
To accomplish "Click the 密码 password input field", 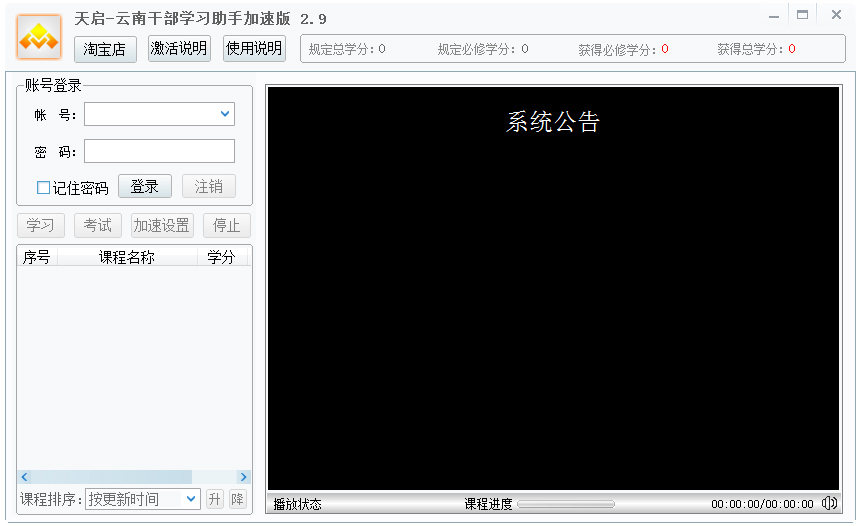I will pyautogui.click(x=159, y=151).
